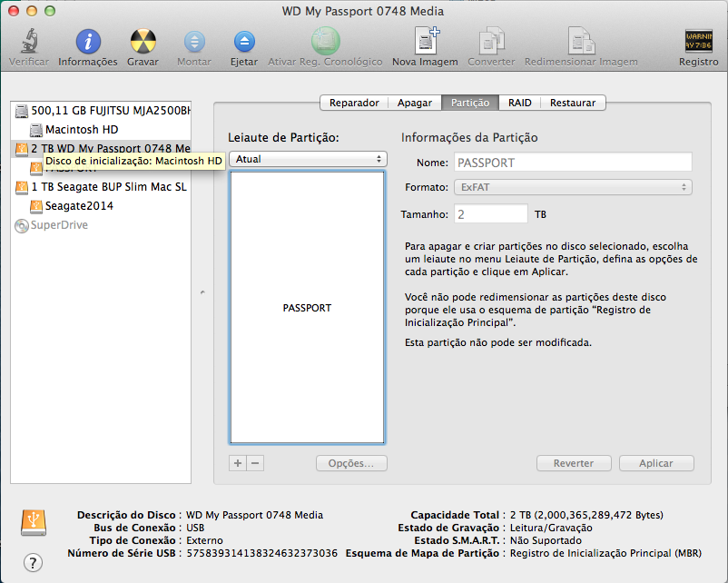Click the help question mark button
This screenshot has width=728, height=583.
click(33, 562)
